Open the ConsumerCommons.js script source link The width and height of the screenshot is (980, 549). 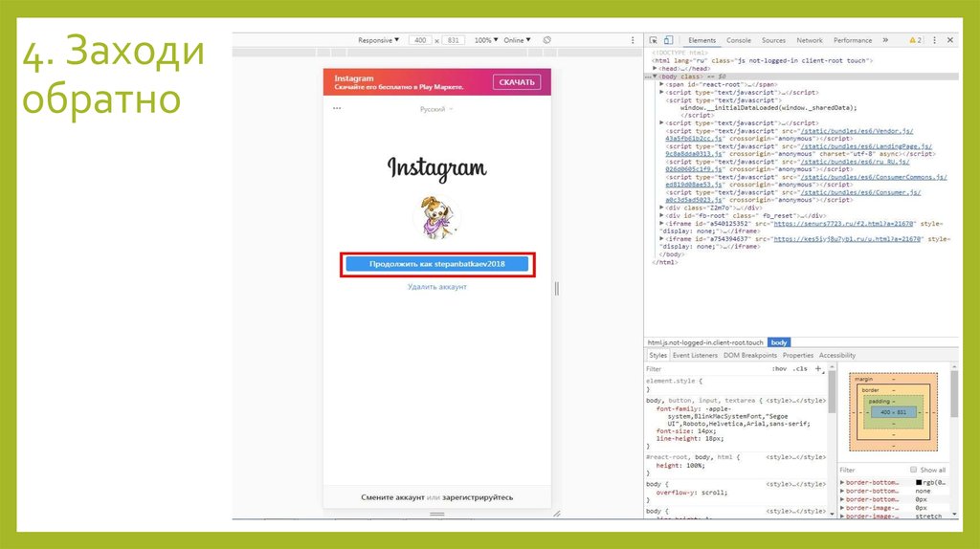point(874,177)
